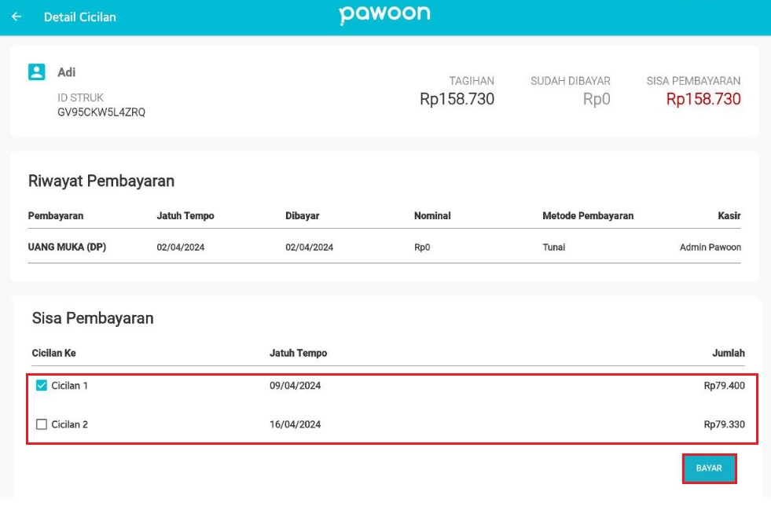Tick the Cicilan 2 checkbox
This screenshot has height=532, width=771.
click(x=42, y=425)
